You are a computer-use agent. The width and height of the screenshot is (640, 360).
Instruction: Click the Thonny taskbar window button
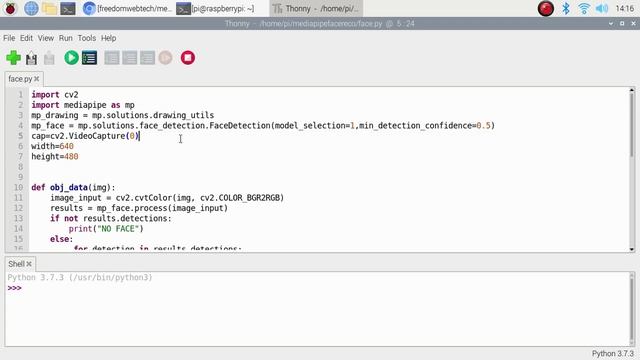(316, 8)
